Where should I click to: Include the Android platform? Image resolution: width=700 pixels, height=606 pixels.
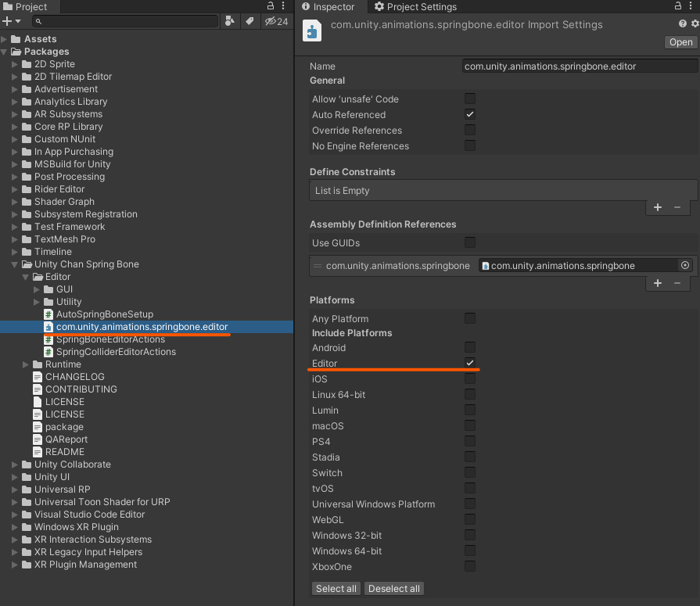pyautogui.click(x=469, y=347)
